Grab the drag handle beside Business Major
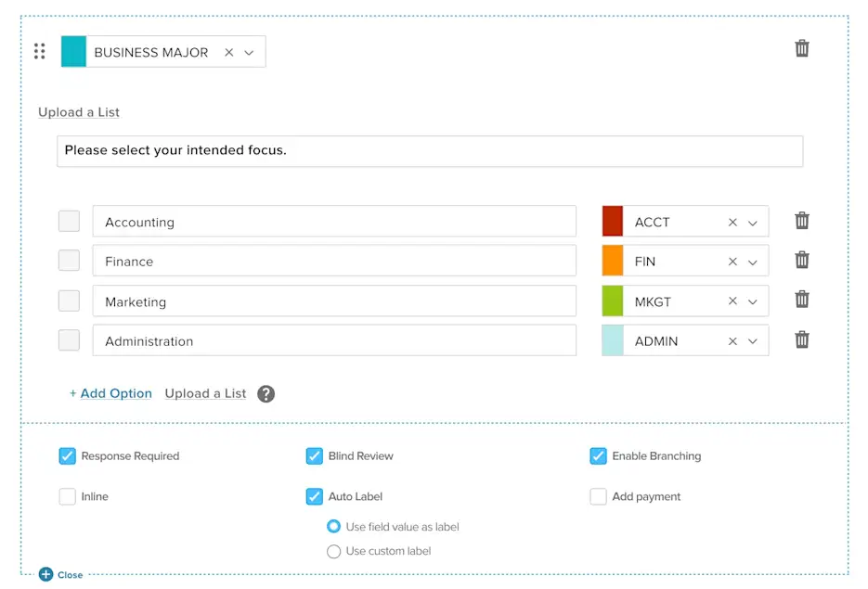 (39, 51)
